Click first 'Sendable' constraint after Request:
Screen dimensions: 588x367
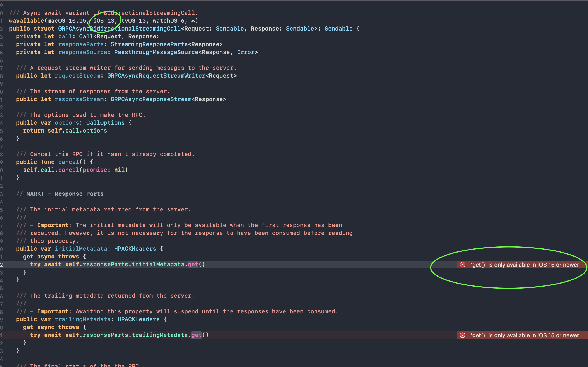pos(230,29)
